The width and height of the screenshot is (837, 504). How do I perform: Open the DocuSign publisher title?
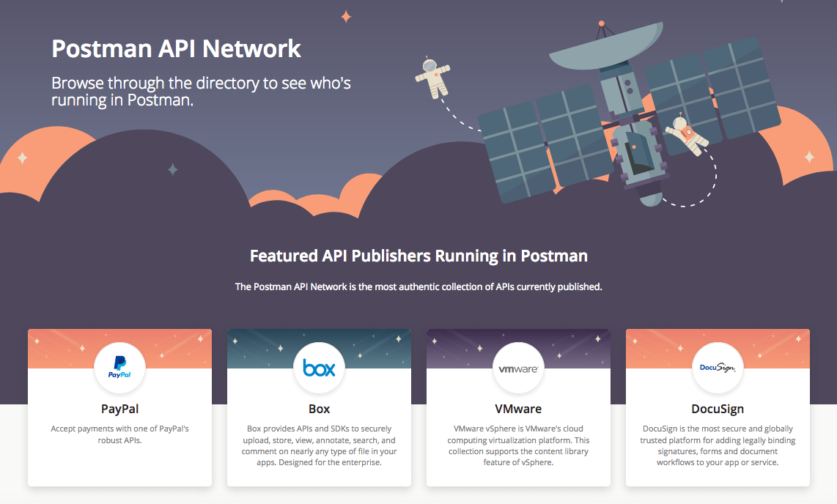pos(718,409)
